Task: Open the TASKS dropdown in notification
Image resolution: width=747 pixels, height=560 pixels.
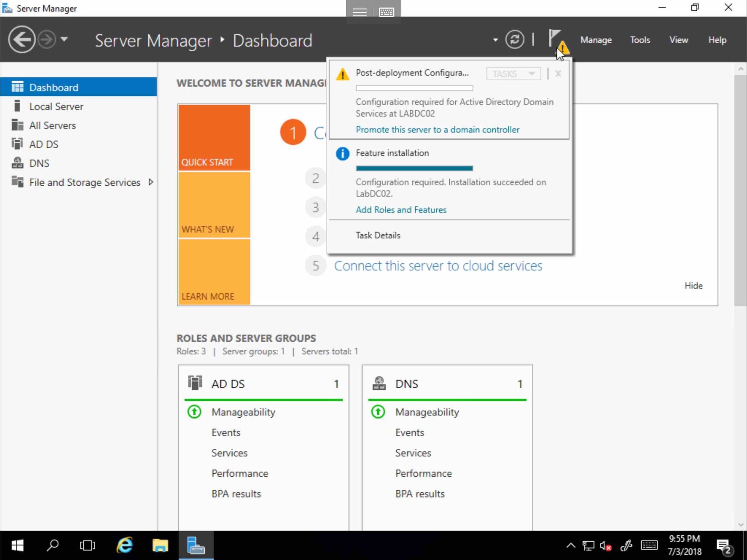Action: pos(513,74)
